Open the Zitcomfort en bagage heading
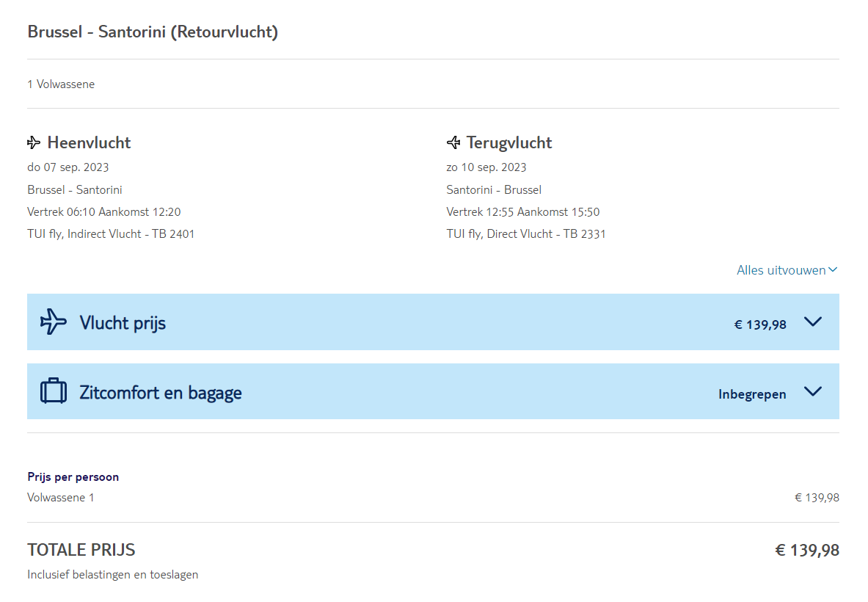 point(161,393)
